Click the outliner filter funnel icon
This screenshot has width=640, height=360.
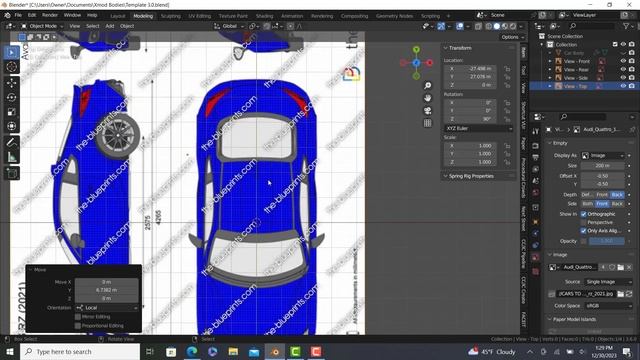click(x=626, y=26)
